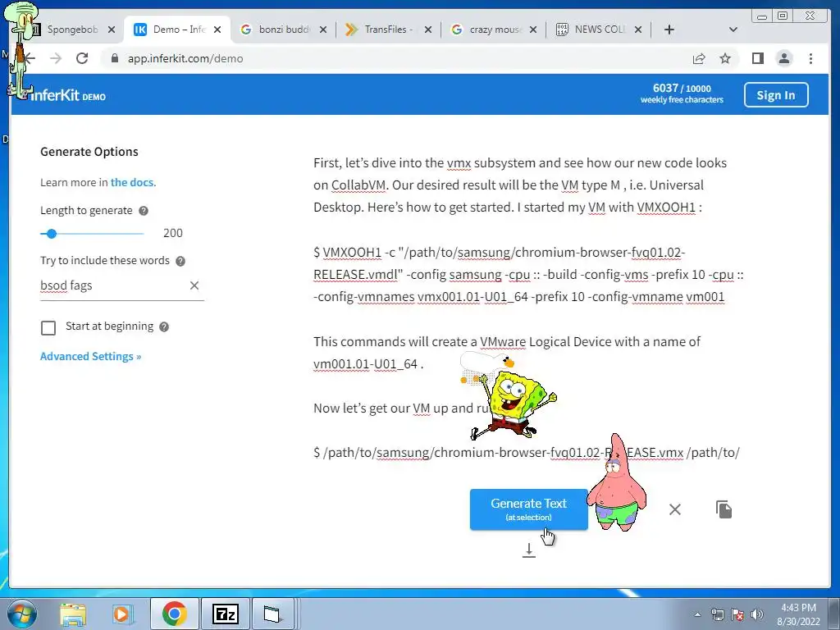The image size is (840, 630).
Task: Close the NEWS COLL tab
Action: 638,30
